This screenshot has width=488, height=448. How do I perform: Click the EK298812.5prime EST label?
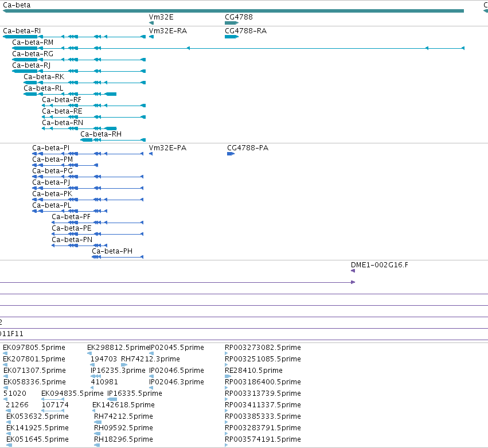[119, 348]
